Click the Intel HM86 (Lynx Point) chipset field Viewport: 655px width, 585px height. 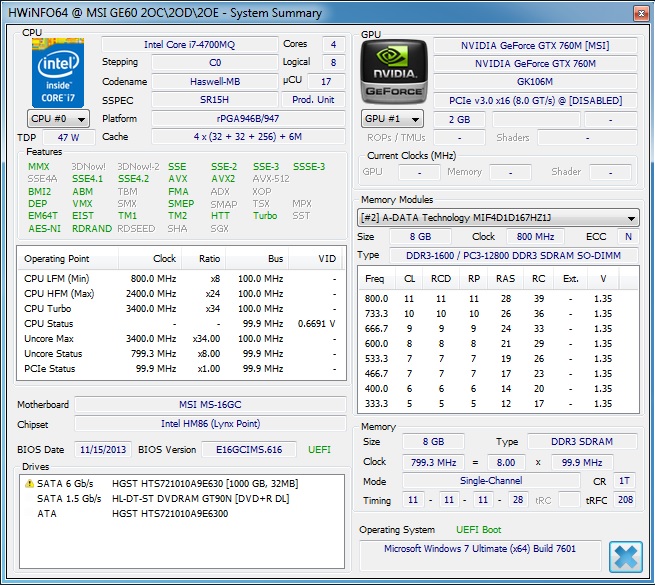pos(210,424)
